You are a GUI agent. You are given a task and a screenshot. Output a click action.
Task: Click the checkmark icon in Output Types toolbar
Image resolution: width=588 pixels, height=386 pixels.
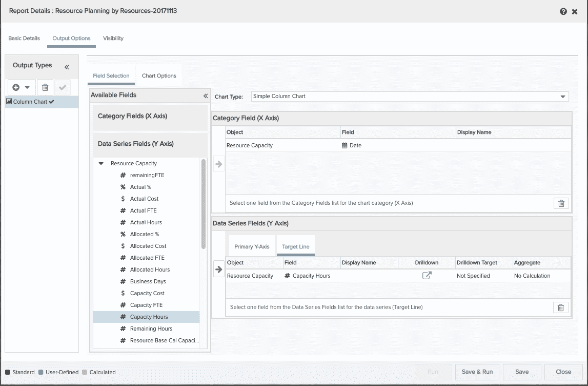click(x=63, y=87)
